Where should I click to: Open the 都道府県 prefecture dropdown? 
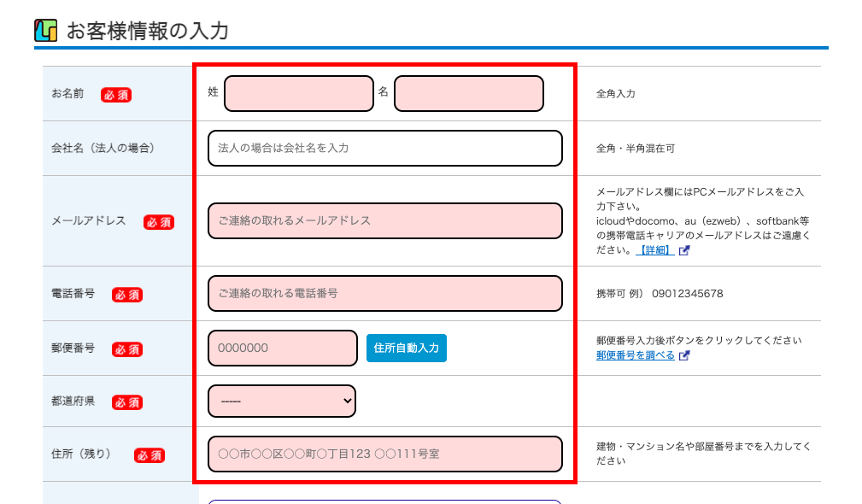tap(282, 401)
